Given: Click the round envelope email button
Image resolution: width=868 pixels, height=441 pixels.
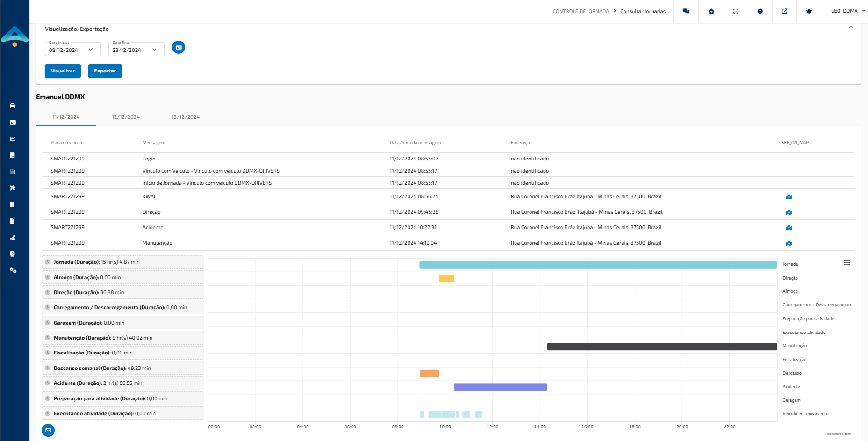Looking at the screenshot, I should click(48, 430).
